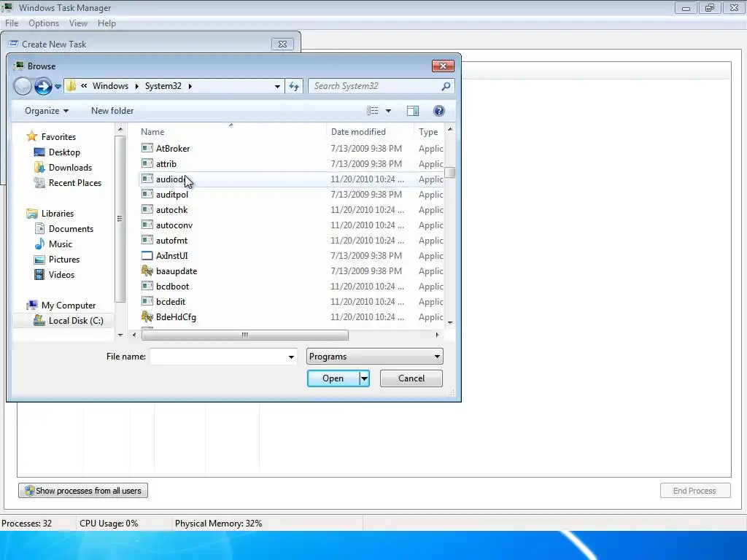Click the Forward navigation arrow in Browse
The image size is (747, 560).
click(x=43, y=86)
